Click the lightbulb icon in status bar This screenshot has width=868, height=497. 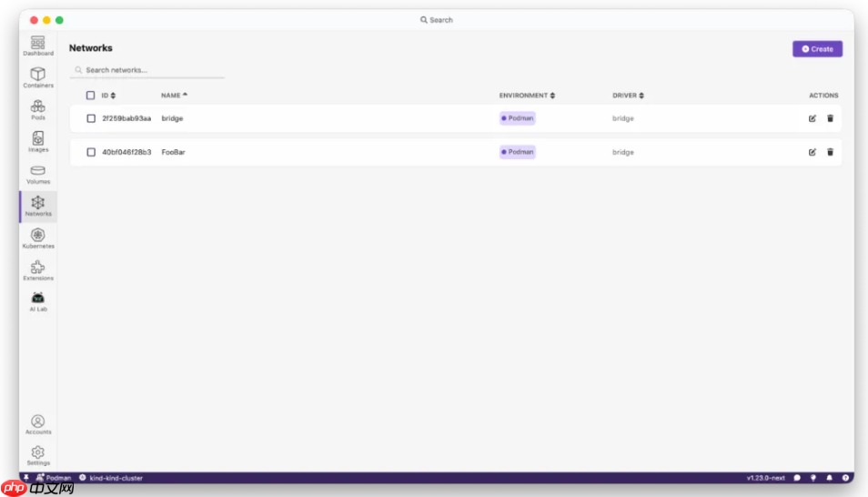(x=813, y=478)
